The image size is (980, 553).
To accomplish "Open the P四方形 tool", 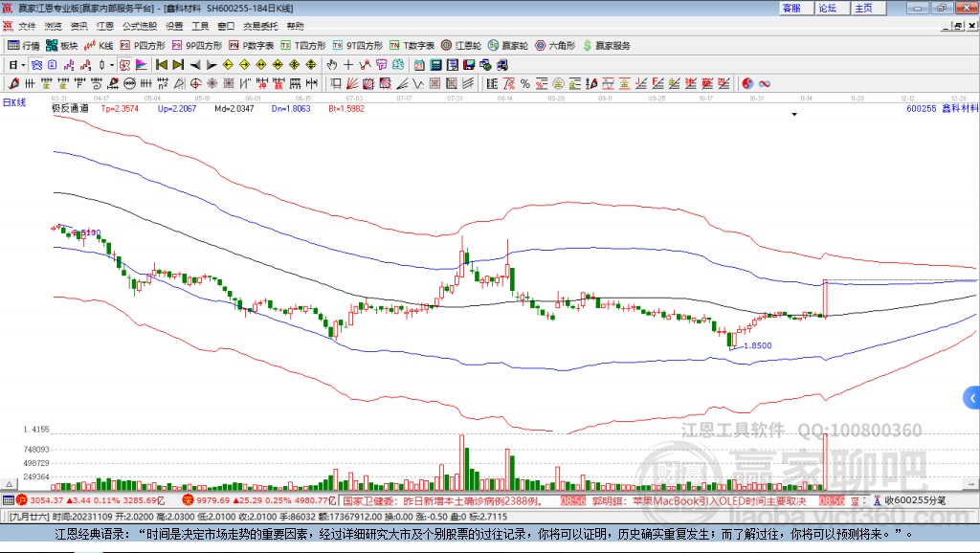I will tap(143, 46).
